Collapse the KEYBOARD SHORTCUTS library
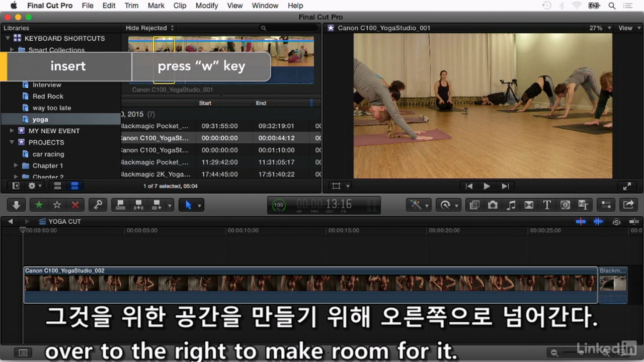Image resolution: width=644 pixels, height=362 pixels. click(8, 38)
